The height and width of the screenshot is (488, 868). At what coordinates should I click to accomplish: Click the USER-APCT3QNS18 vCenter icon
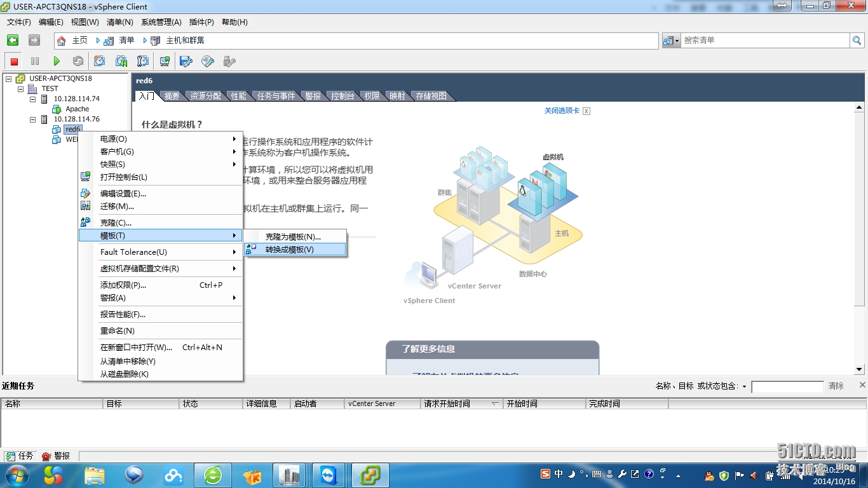click(x=20, y=78)
